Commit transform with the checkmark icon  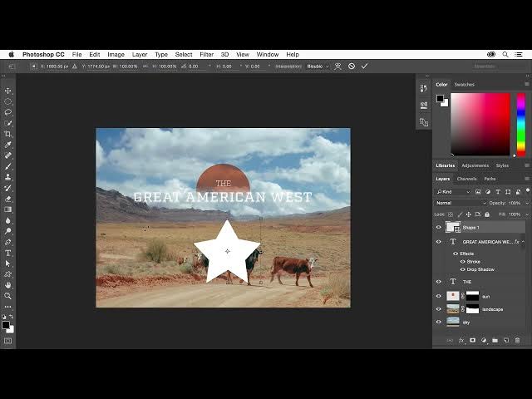click(364, 66)
